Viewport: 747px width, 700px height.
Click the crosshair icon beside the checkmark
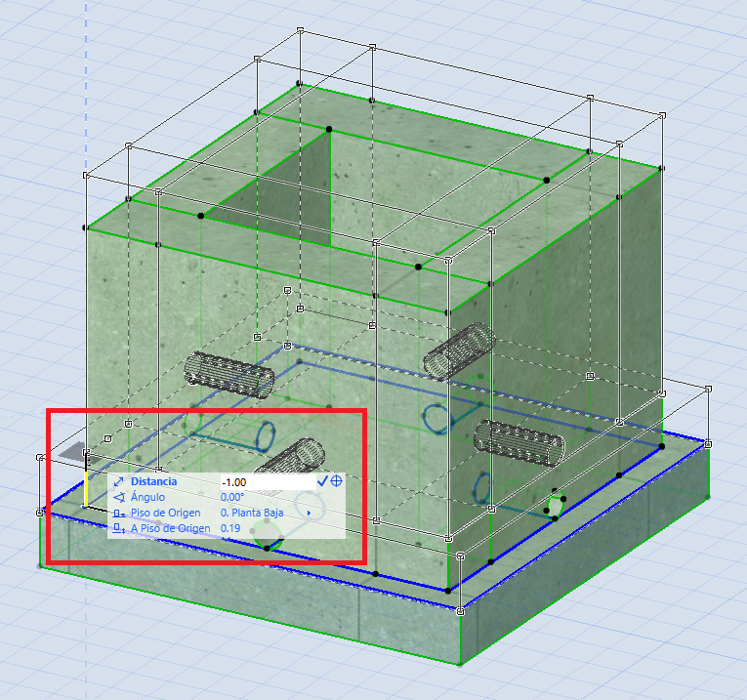(337, 481)
